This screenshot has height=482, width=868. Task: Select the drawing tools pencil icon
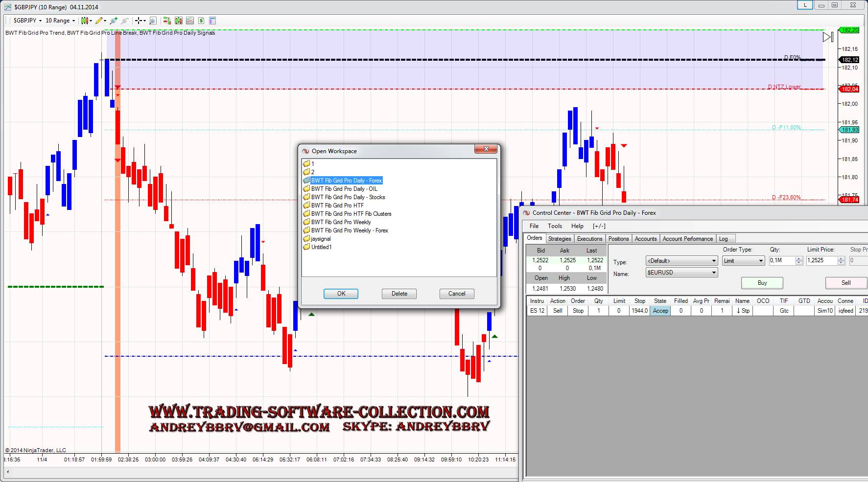99,21
